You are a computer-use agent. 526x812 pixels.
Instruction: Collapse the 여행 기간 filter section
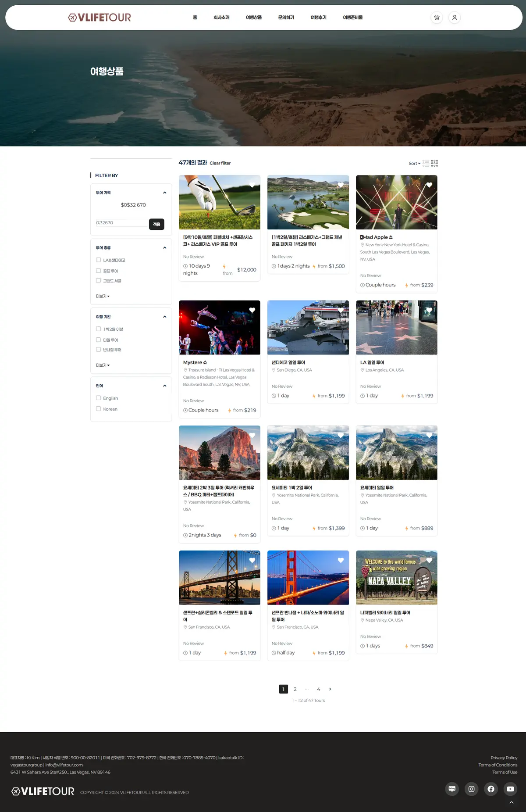tap(165, 317)
